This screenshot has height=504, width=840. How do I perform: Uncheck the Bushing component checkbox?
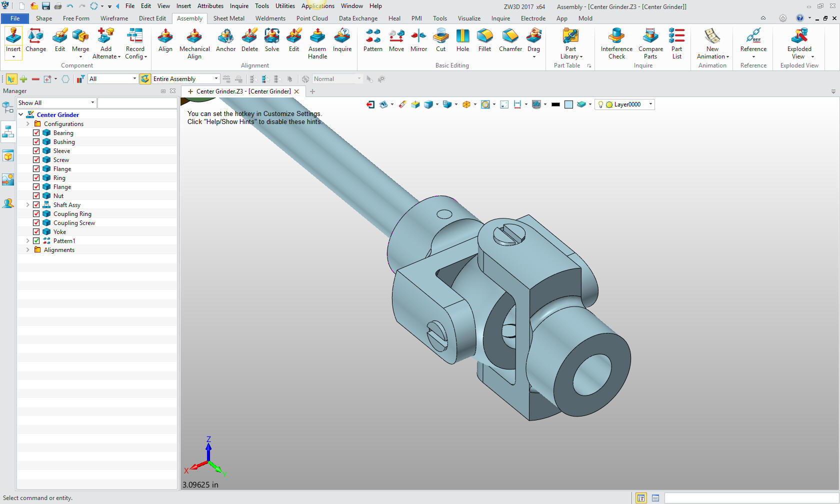pyautogui.click(x=36, y=142)
